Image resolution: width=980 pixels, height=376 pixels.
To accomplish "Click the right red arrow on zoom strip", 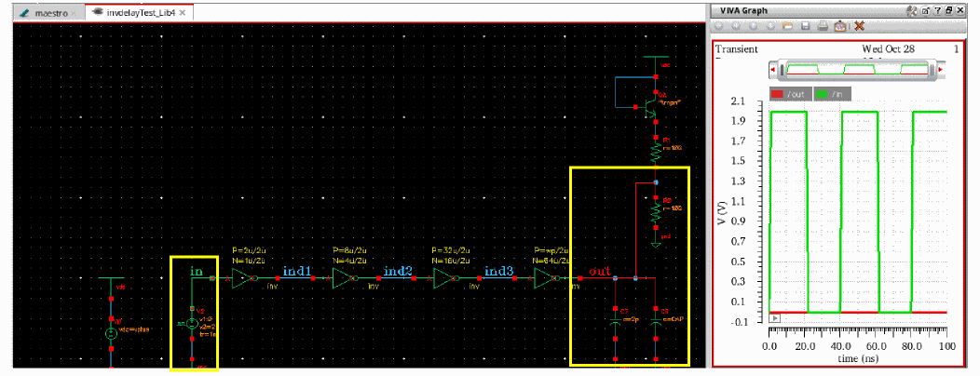I will pyautogui.click(x=940, y=69).
